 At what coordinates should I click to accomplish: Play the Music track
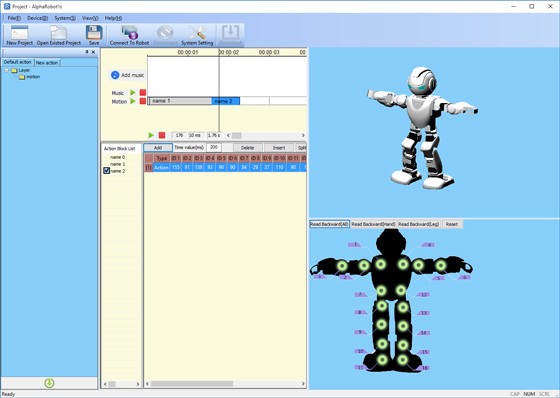[133, 93]
